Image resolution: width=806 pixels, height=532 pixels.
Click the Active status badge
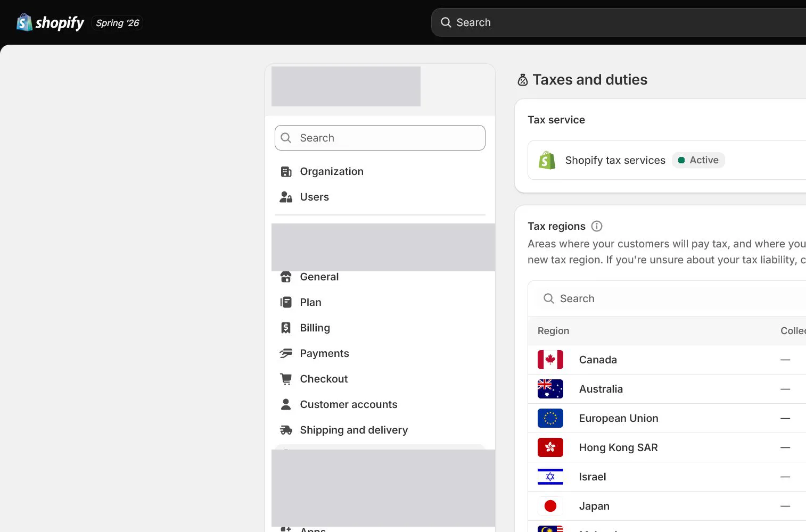(698, 160)
